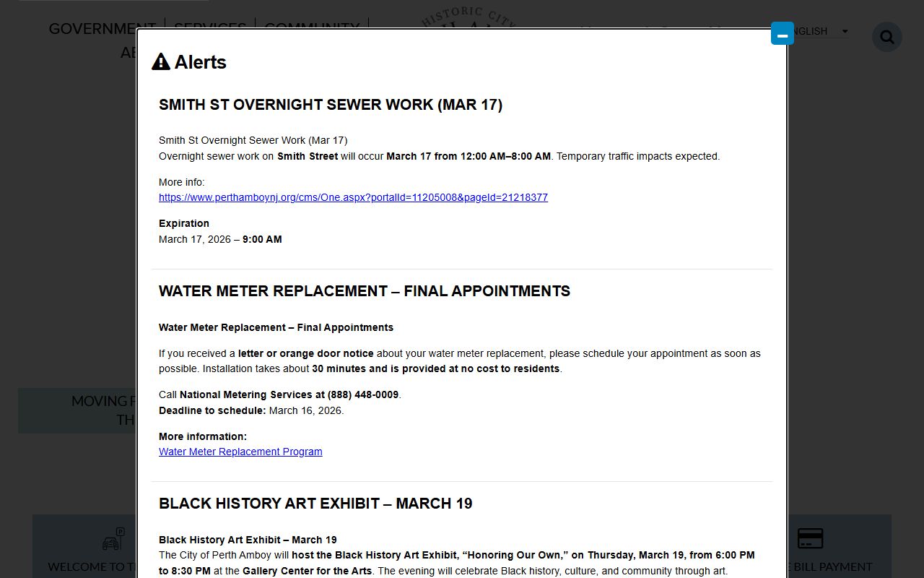This screenshot has height=578, width=924.
Task: Select the Smith St Overnight Sewer Work heading
Action: click(331, 105)
